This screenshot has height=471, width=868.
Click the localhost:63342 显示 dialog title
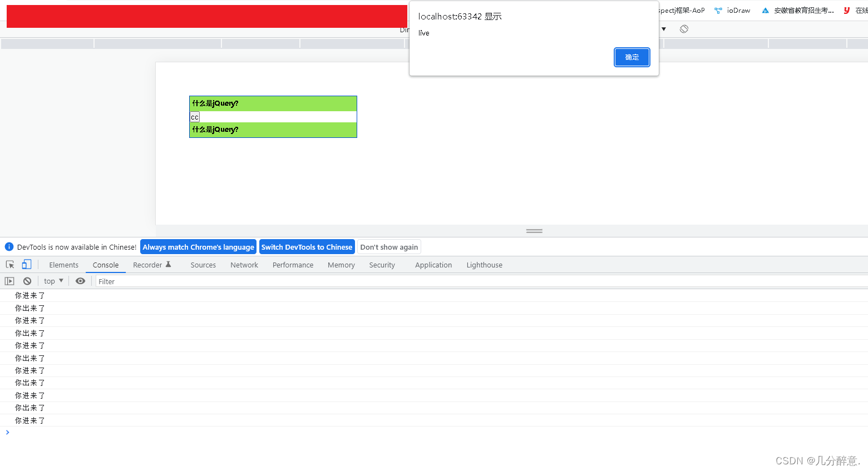tap(460, 16)
